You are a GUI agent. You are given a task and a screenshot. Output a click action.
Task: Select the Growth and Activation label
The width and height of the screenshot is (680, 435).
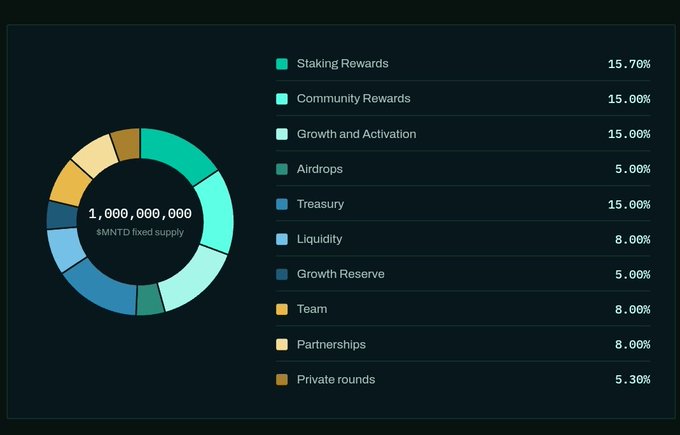[356, 134]
